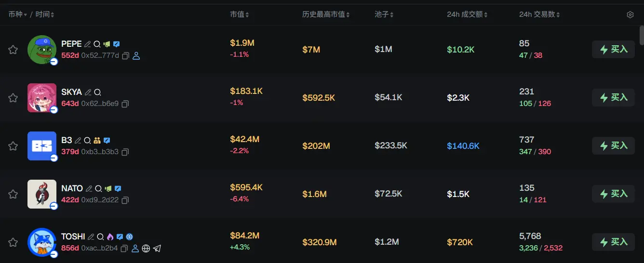Viewport: 644px width, 263px height.
Task: Click the purple flame icon beside TOSHI
Action: pos(110,237)
